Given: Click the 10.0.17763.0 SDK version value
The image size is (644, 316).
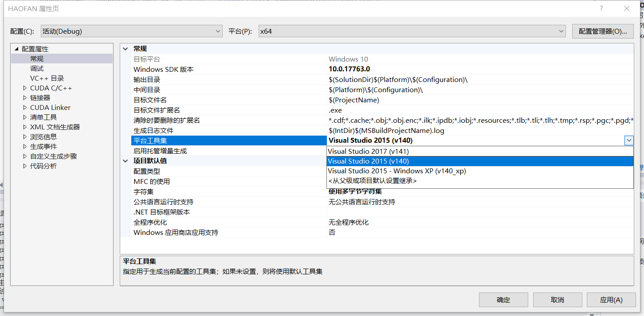Looking at the screenshot, I should coord(349,70).
